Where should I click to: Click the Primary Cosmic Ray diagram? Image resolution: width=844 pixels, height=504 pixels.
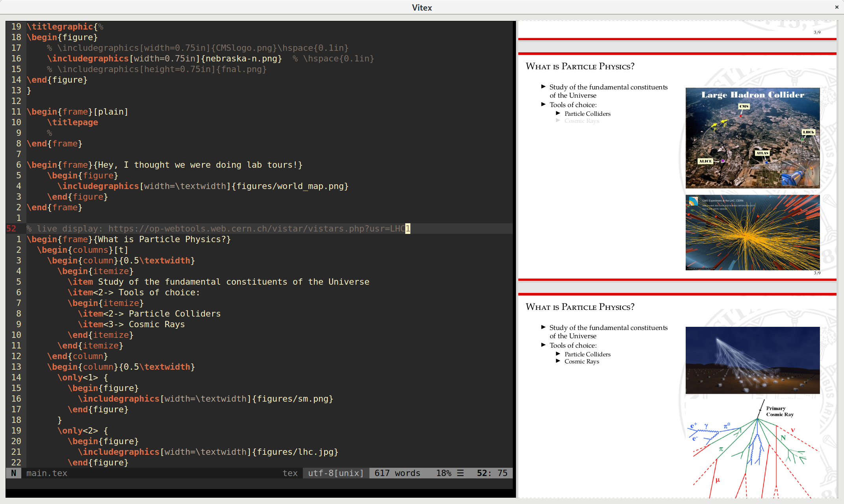coord(752,449)
